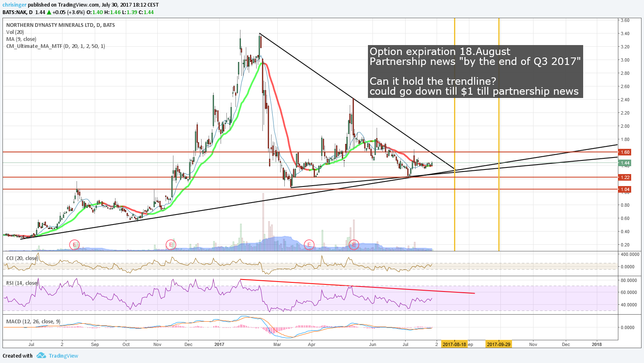Select the red RSI divergence trendline
Viewport: 644px width, 363px height.
click(357, 287)
